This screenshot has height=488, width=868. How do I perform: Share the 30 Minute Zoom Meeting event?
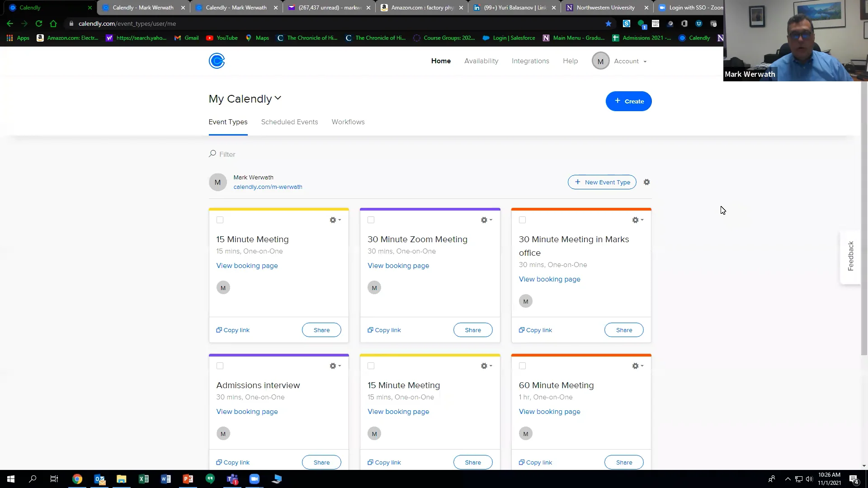click(x=473, y=330)
